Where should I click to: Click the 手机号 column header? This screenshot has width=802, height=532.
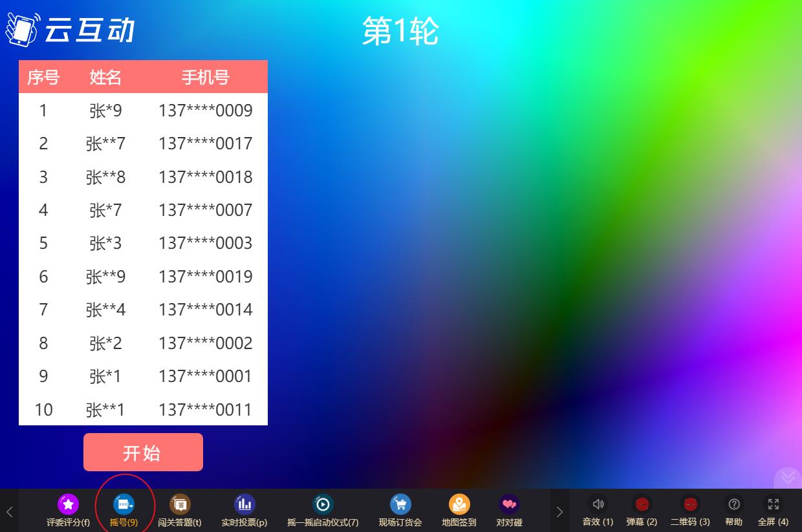click(205, 78)
